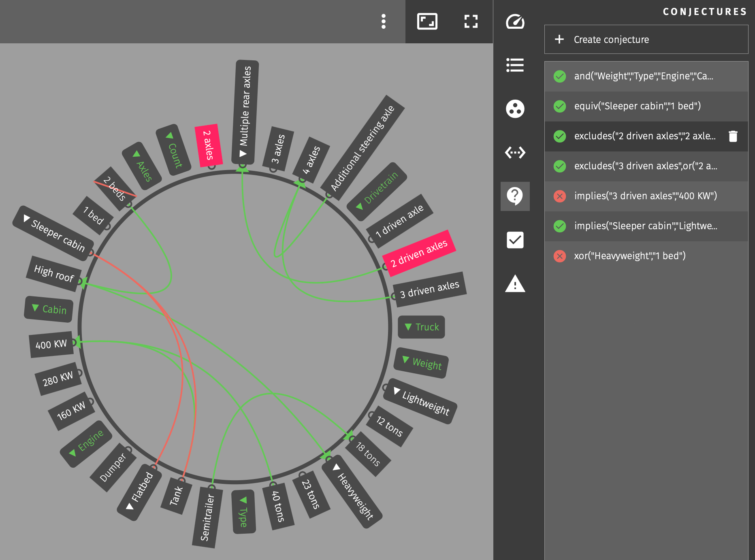Open the checkmark box sidebar icon
This screenshot has height=560, width=755.
[x=515, y=240]
